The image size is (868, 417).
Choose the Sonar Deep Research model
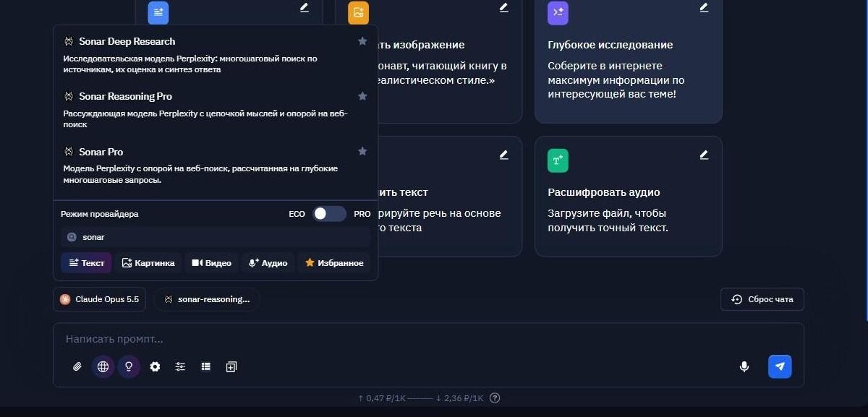(x=216, y=55)
